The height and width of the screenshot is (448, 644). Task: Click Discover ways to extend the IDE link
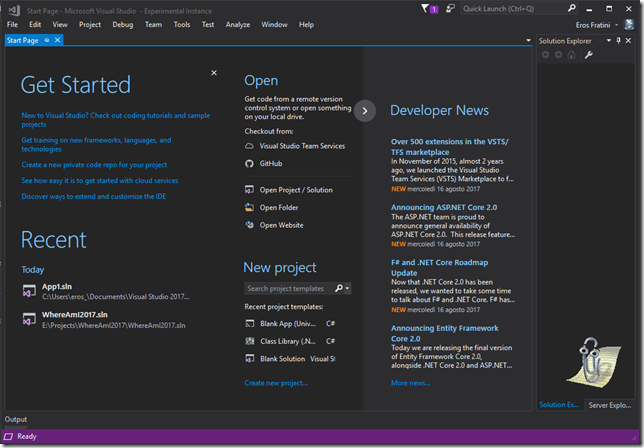click(x=94, y=196)
